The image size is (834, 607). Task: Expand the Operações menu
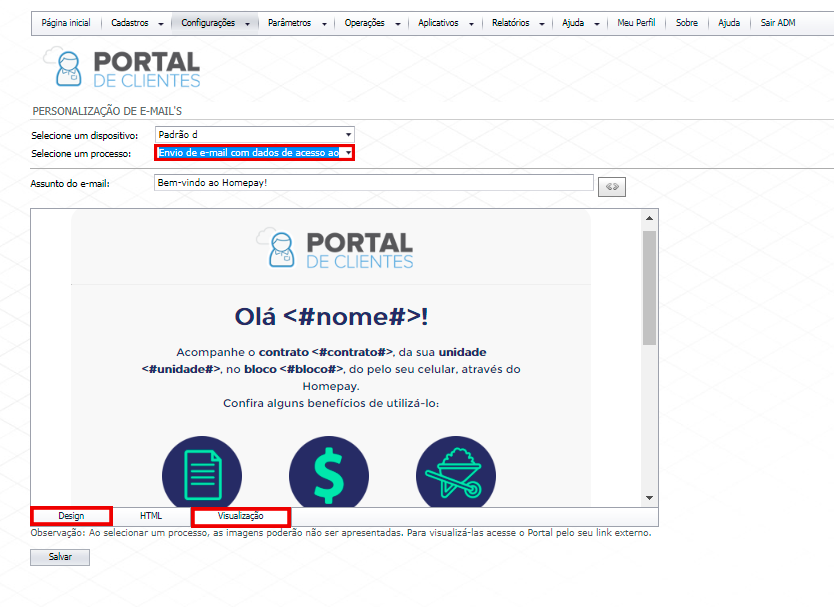372,23
